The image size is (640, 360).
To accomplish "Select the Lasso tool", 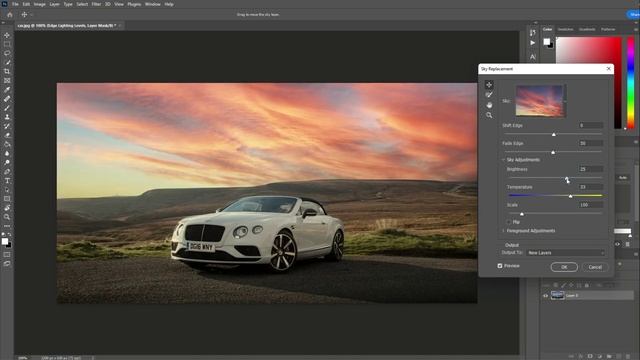I will (7, 53).
